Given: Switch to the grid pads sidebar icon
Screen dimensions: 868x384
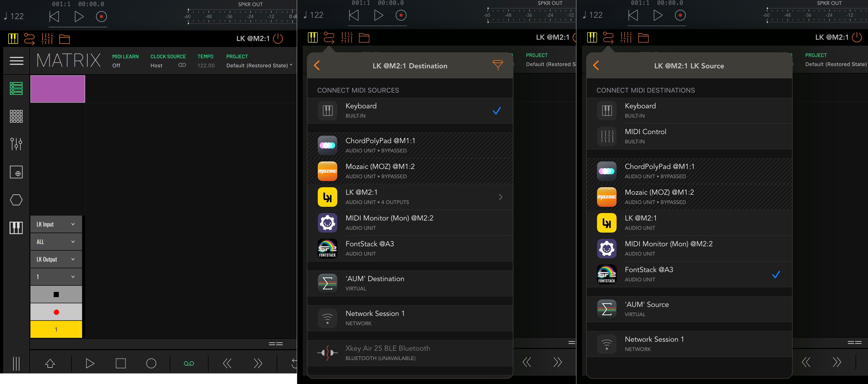Looking at the screenshot, I should click(16, 116).
